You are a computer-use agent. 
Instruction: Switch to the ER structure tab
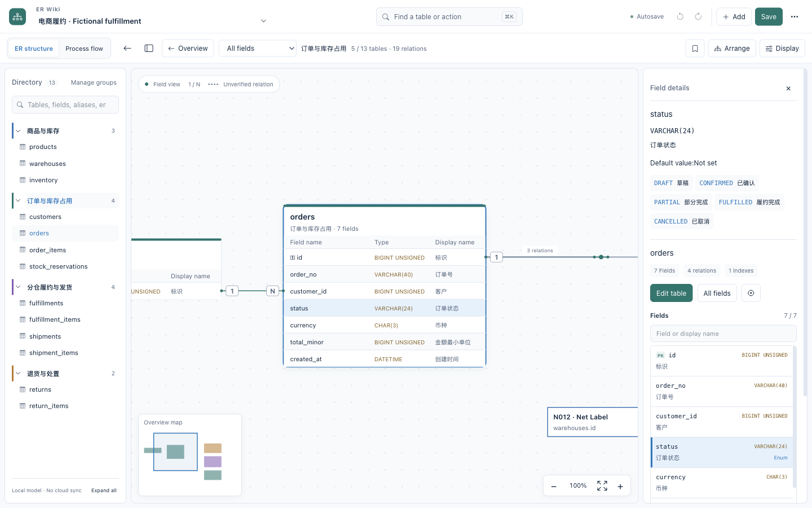pos(34,49)
